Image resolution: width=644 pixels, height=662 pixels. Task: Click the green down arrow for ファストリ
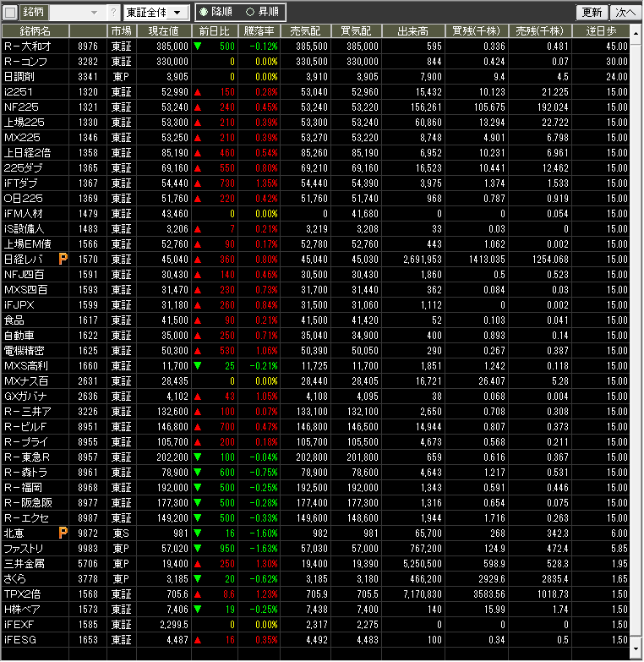pos(197,548)
